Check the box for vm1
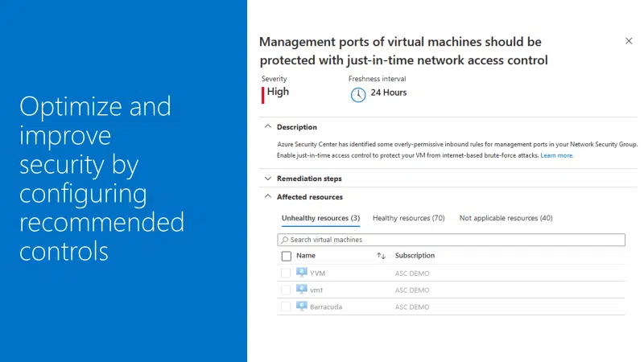 click(x=286, y=290)
